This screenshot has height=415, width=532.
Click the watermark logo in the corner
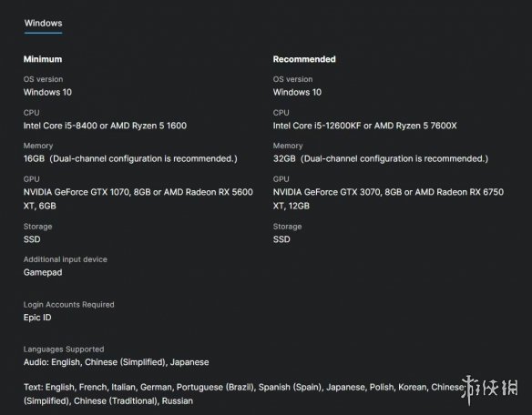[x=490, y=390]
